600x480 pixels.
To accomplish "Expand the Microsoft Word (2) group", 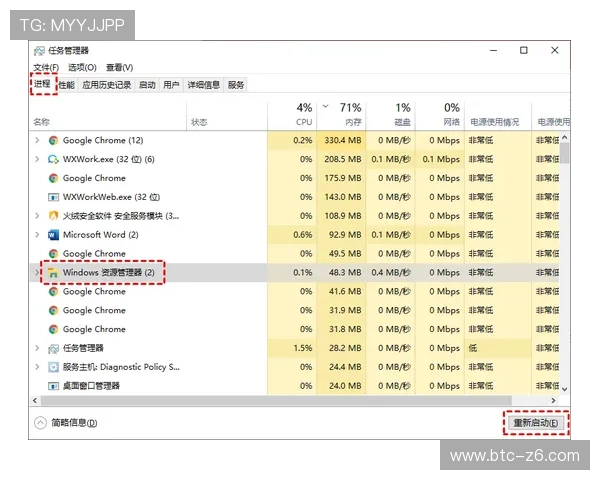I will (x=37, y=235).
